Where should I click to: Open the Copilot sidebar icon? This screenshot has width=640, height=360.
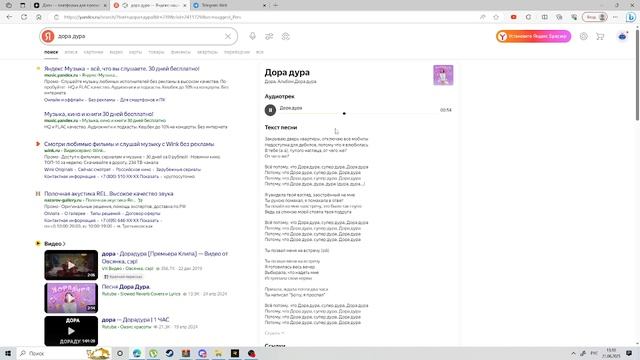pyautogui.click(x=631, y=17)
